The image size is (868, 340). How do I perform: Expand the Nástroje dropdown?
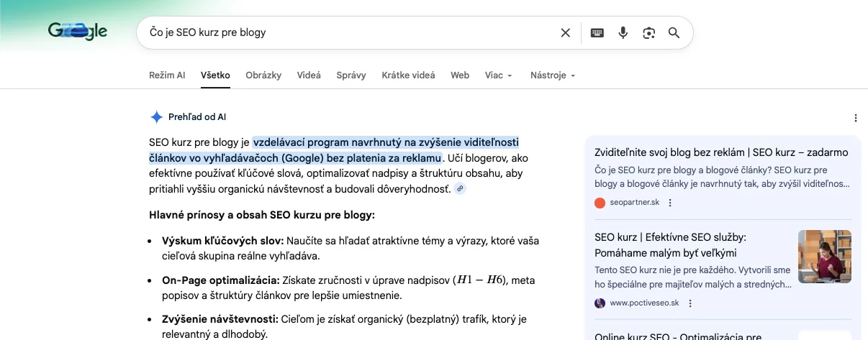pyautogui.click(x=552, y=75)
